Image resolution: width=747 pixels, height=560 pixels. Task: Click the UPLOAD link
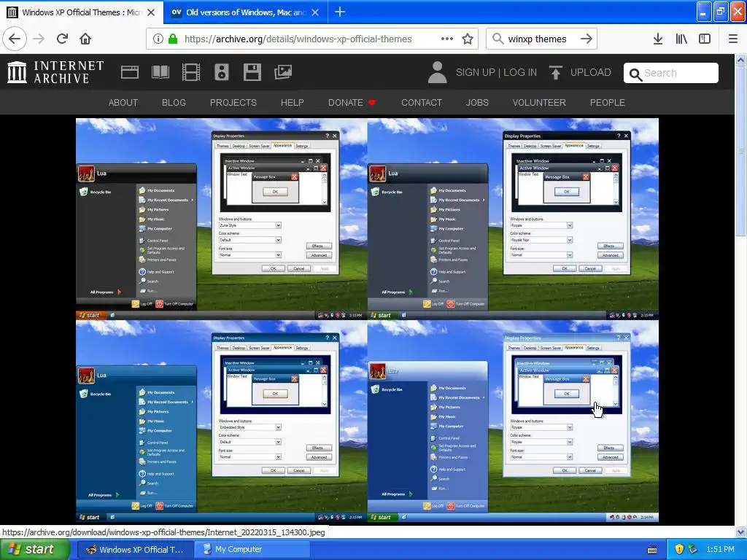(x=591, y=72)
